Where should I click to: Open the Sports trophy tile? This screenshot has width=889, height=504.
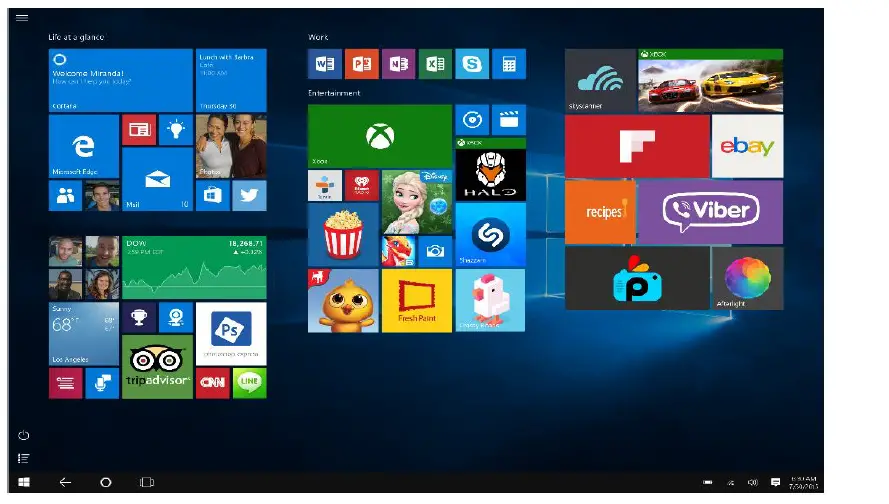pos(139,317)
